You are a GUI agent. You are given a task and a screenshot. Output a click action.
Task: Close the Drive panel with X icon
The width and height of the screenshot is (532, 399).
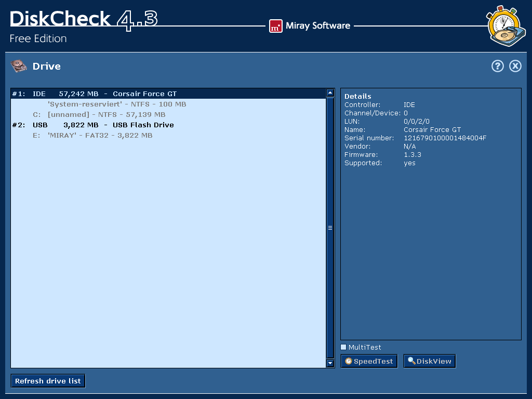coord(515,66)
